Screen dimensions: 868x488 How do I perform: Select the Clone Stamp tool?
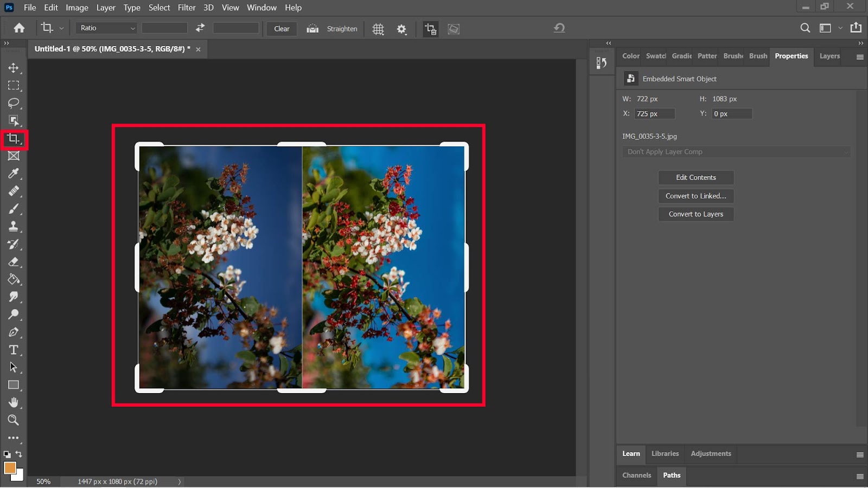[14, 226]
